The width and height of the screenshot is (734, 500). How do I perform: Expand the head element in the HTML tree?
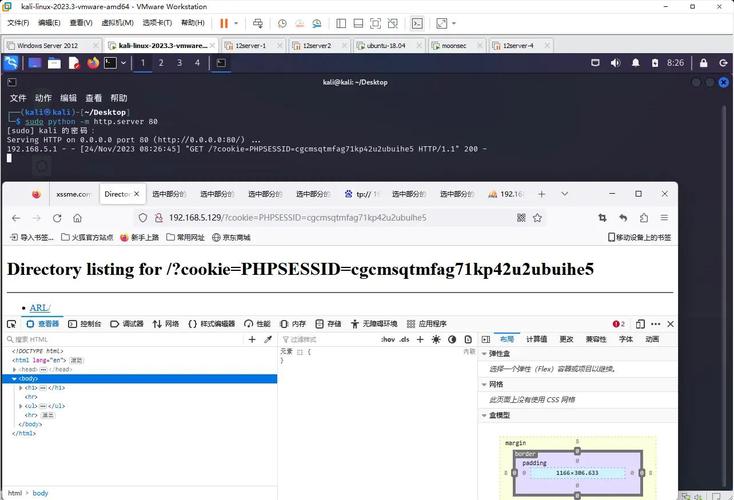coord(17,369)
